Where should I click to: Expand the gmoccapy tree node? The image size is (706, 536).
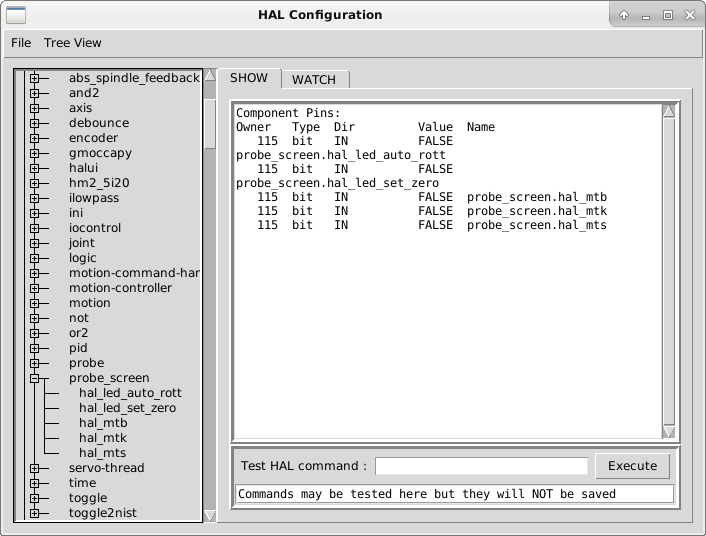tap(35, 153)
